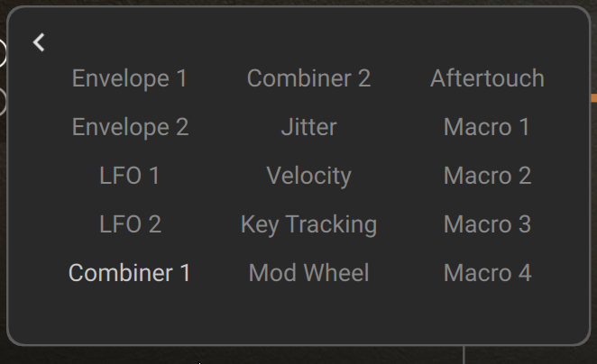
Task: Choose LFO 1 as modulator
Action: (x=130, y=176)
